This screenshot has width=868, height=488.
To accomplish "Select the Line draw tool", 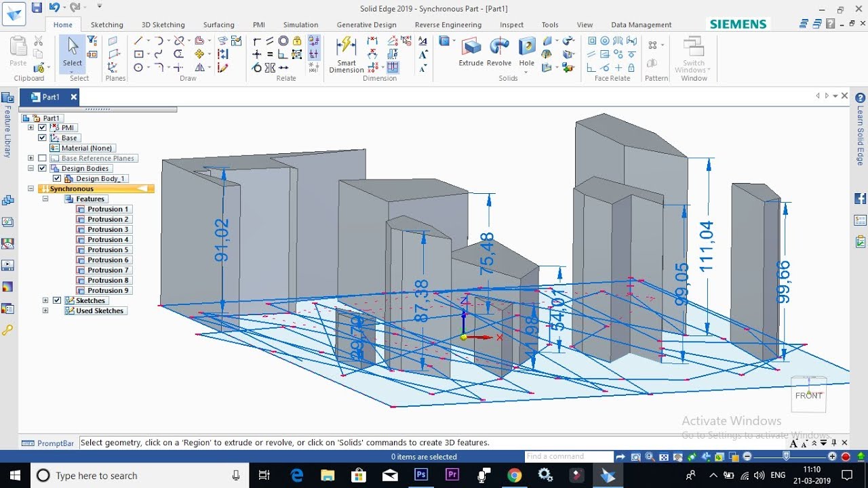I will [138, 41].
